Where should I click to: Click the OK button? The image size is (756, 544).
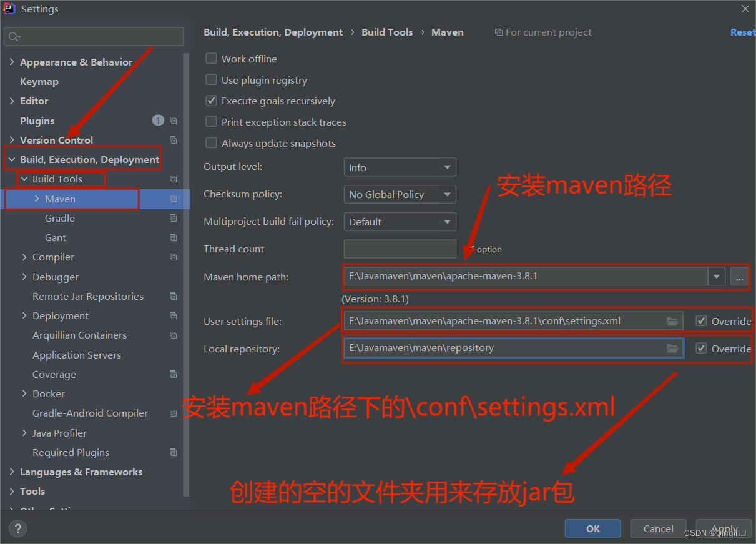coord(593,528)
